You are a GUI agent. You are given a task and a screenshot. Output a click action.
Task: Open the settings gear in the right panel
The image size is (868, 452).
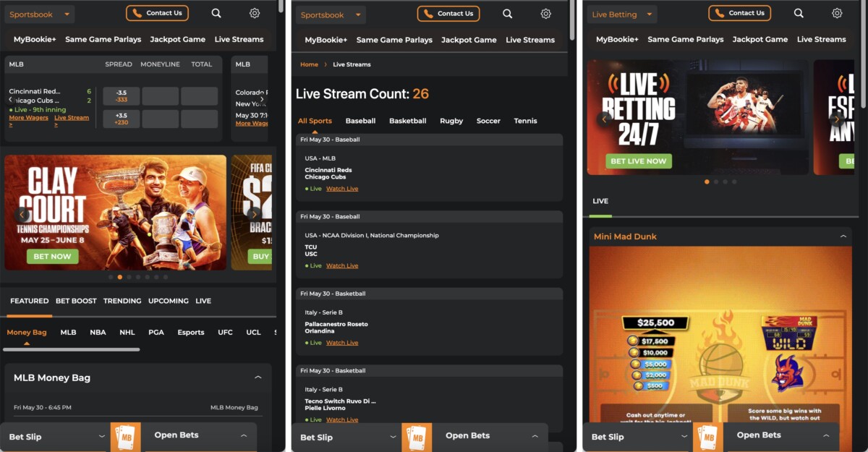(837, 13)
